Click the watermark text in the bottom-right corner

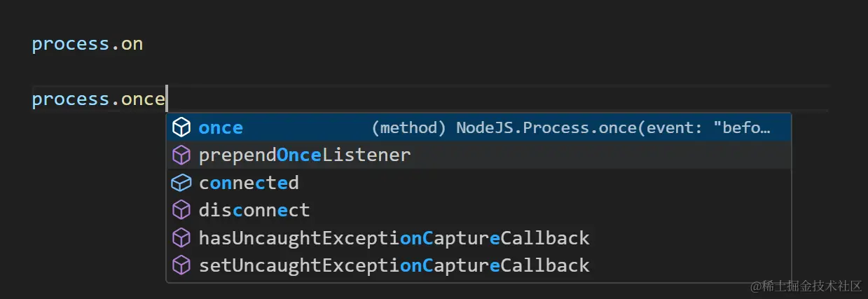pyautogui.click(x=806, y=286)
